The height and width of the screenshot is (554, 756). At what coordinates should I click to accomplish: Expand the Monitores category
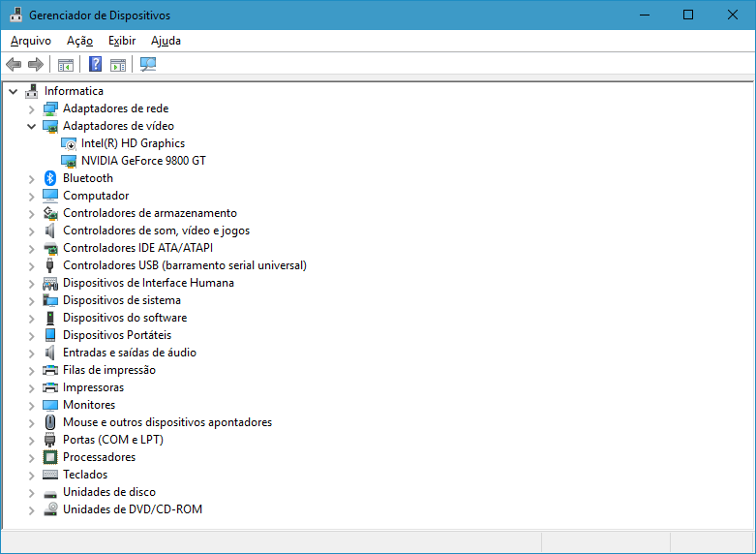(32, 406)
